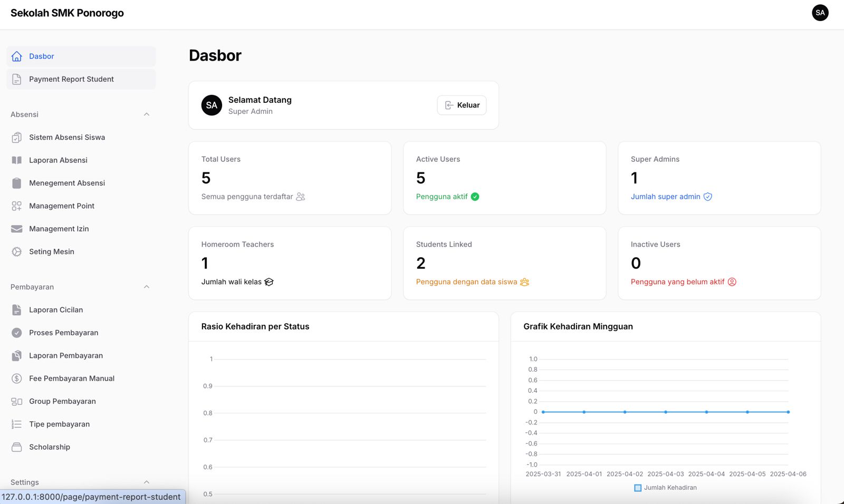
Task: Click the Seting Mesin gear icon
Action: [17, 252]
